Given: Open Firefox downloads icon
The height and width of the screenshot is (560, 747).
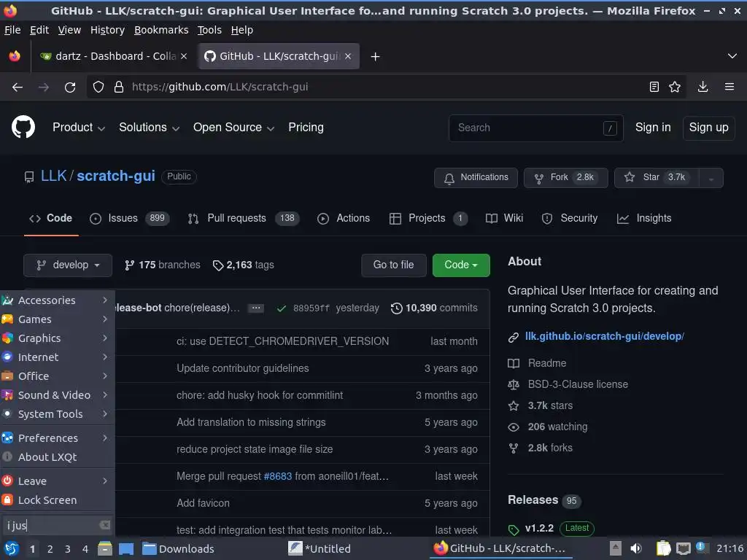Looking at the screenshot, I should (703, 87).
